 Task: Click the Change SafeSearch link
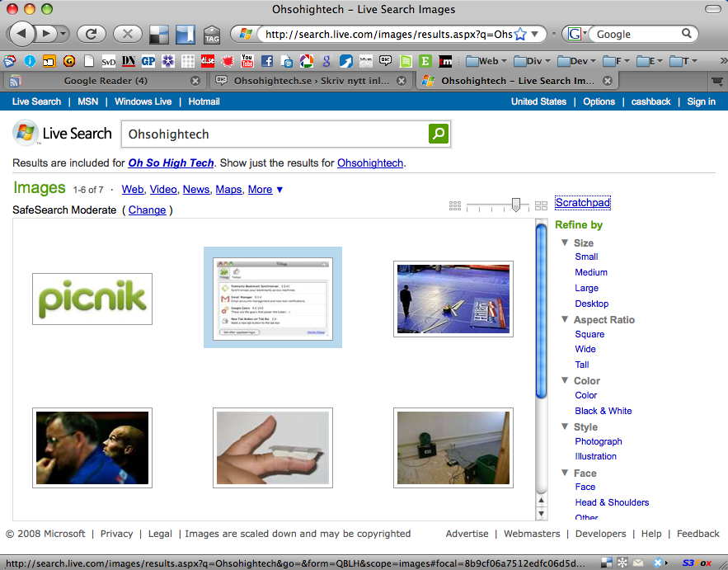tap(148, 210)
